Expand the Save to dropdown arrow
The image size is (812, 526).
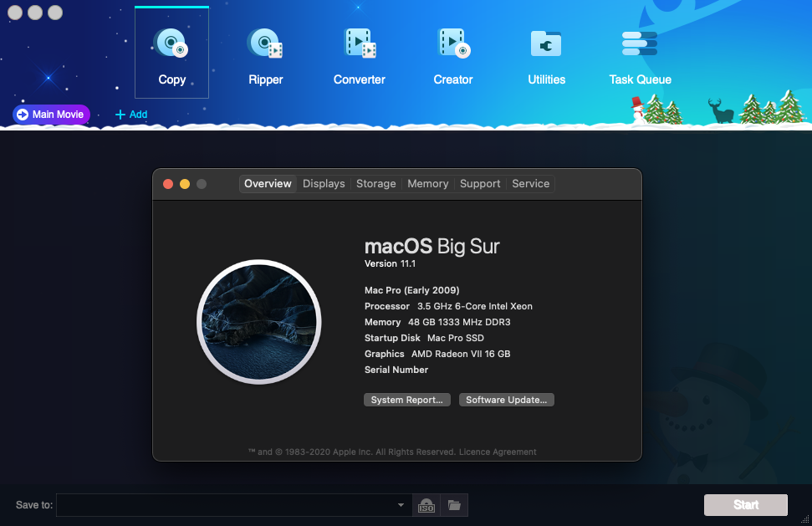coord(401,505)
